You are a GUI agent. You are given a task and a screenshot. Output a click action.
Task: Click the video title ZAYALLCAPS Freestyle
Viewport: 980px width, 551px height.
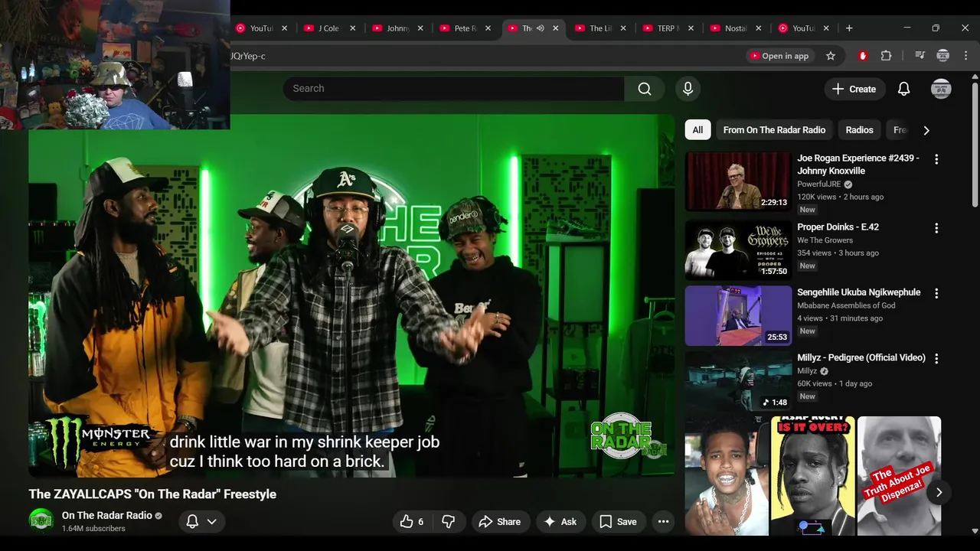[x=152, y=494]
